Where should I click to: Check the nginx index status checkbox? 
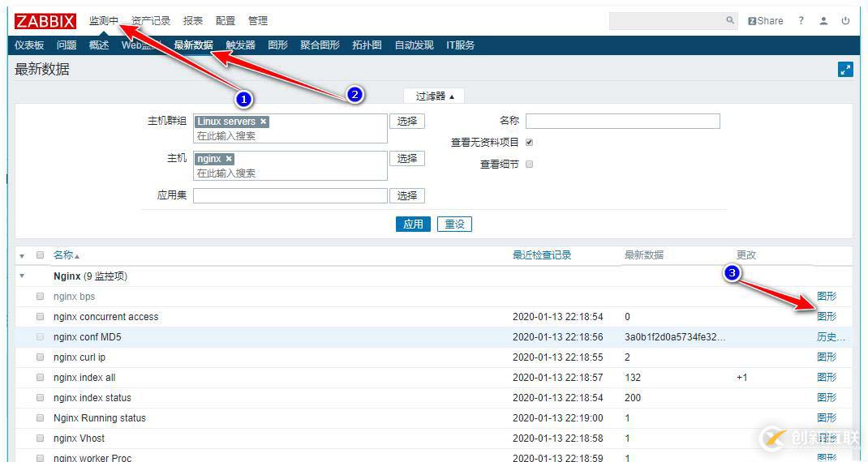(40, 397)
